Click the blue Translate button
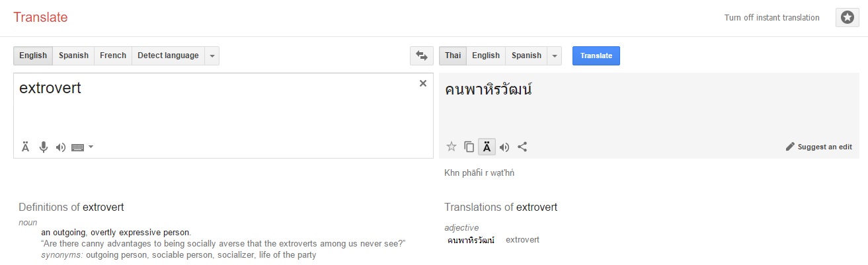 [x=596, y=56]
